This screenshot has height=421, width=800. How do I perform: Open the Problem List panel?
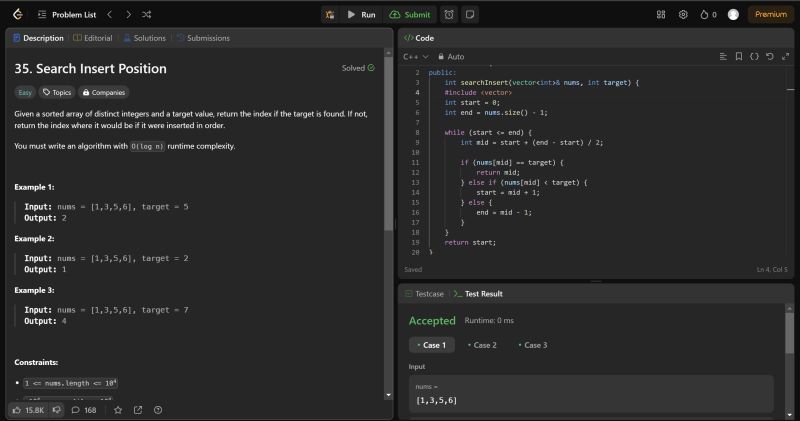(x=67, y=15)
